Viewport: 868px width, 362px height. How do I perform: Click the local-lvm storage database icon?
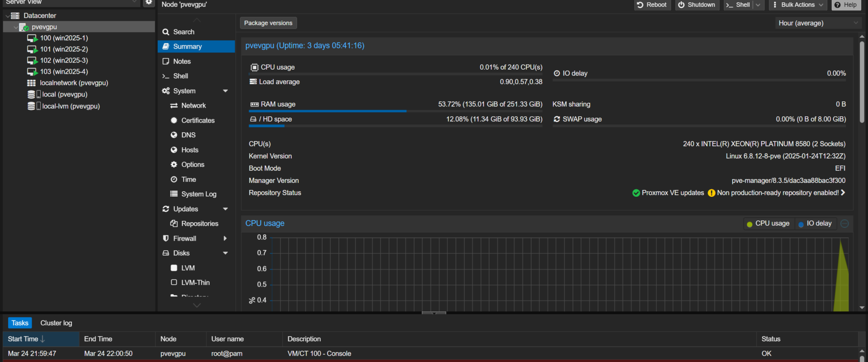coord(31,106)
